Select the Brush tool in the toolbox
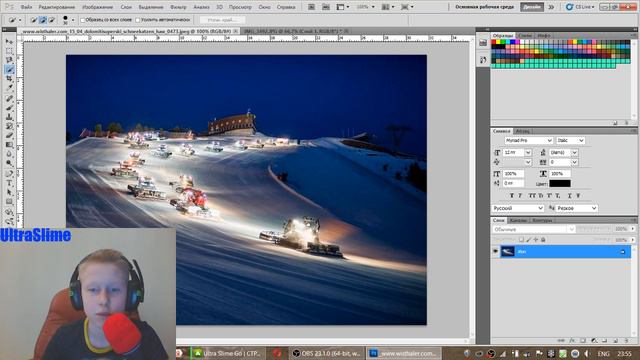 (x=9, y=108)
